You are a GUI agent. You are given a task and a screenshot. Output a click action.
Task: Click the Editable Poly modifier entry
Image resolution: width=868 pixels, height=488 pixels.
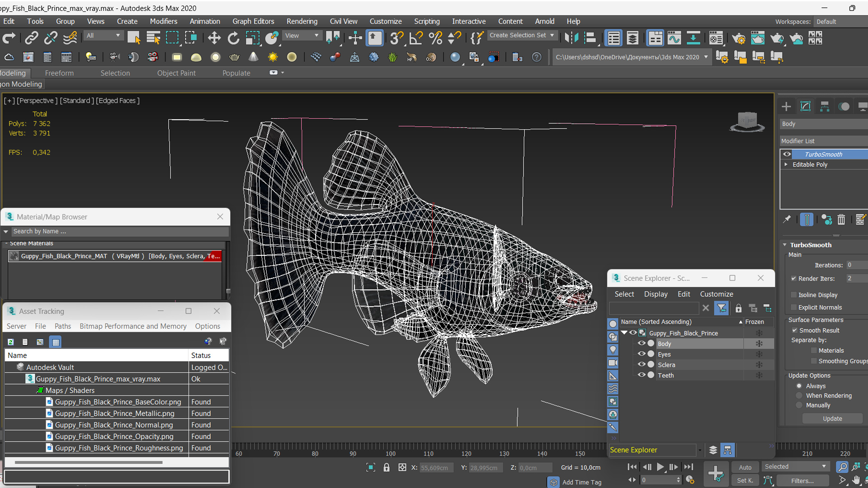tap(811, 163)
